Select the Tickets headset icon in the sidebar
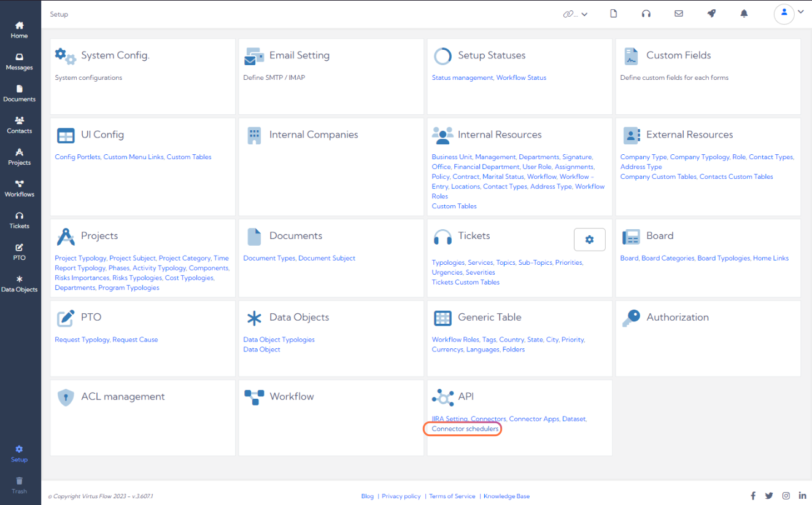The width and height of the screenshot is (812, 505). (19, 220)
